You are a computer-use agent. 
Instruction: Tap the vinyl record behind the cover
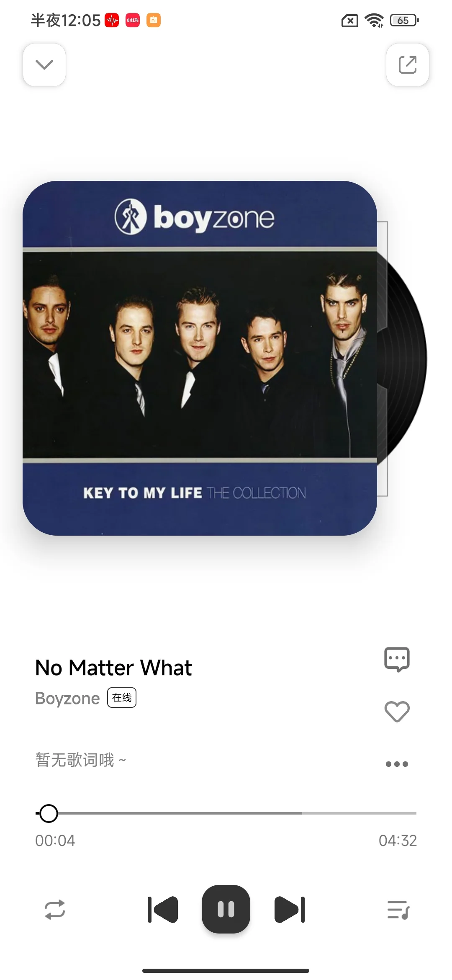[402, 358]
